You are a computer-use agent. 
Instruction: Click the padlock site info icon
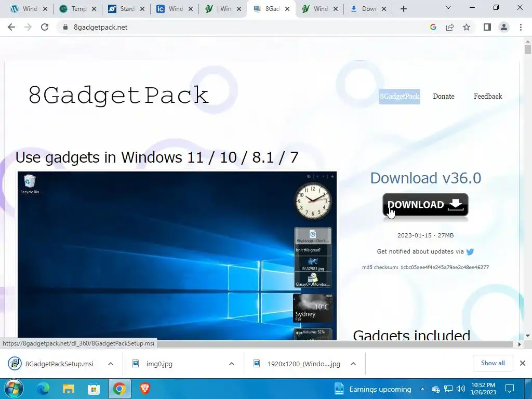tap(65, 27)
